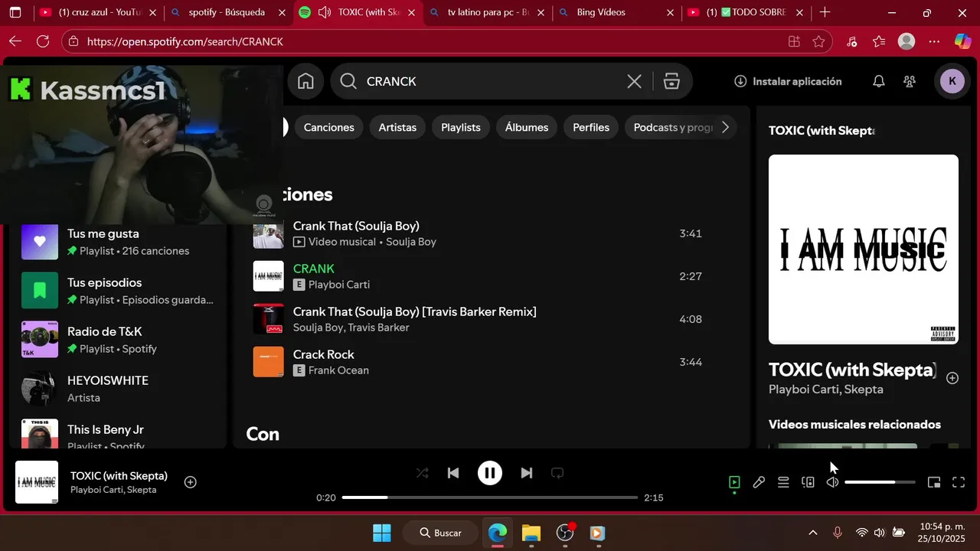The width and height of the screenshot is (980, 551).
Task: Click the I AM MUSIC album art in side panel
Action: click(x=864, y=249)
